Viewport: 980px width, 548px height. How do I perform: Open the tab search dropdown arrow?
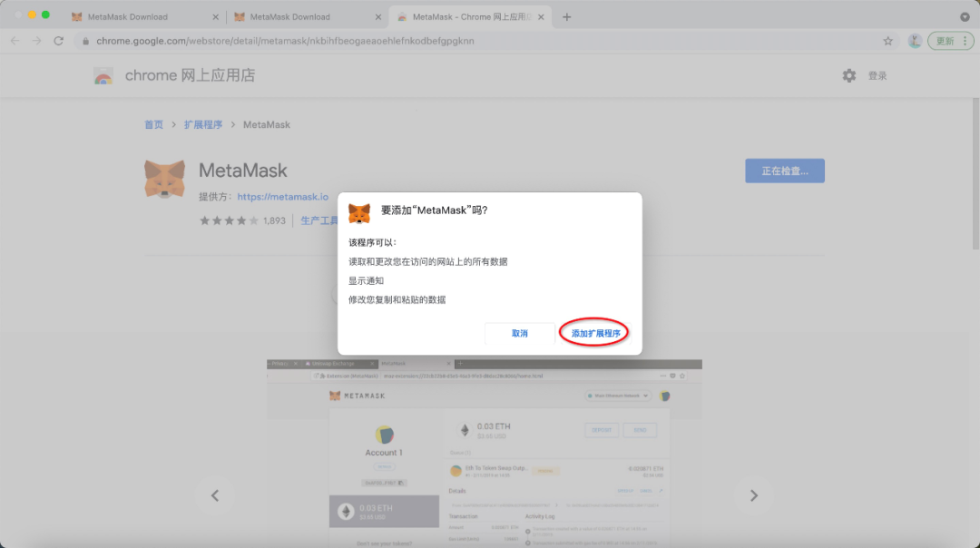(x=965, y=17)
